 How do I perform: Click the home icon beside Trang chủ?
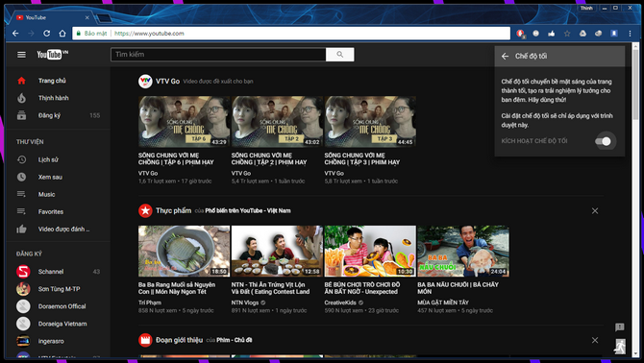[x=21, y=81]
